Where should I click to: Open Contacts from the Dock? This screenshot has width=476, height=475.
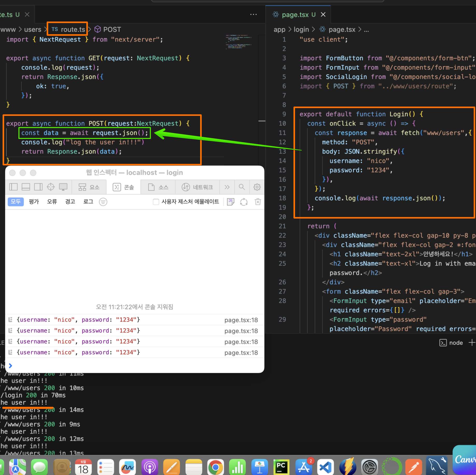point(62,466)
